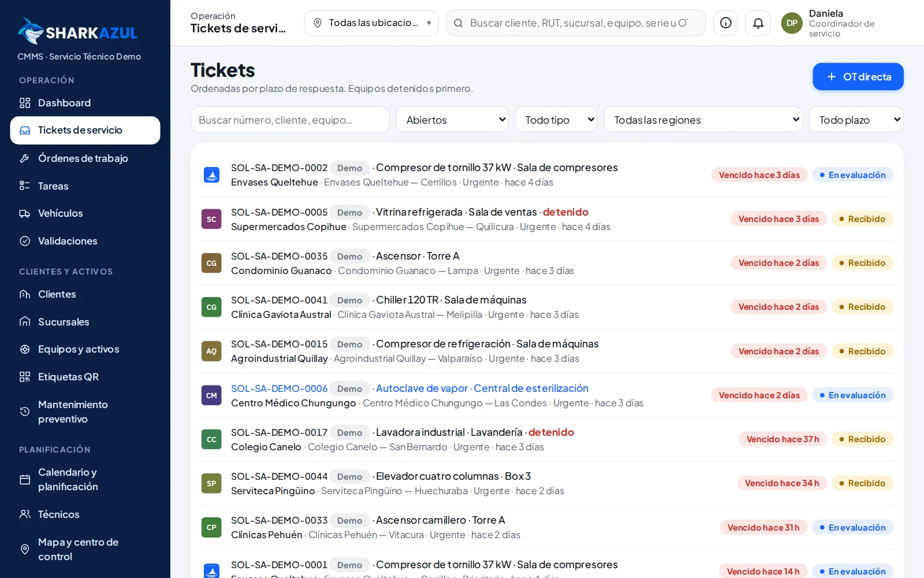Open the info circle icon in header
This screenshot has height=578, width=924.
[x=725, y=23]
